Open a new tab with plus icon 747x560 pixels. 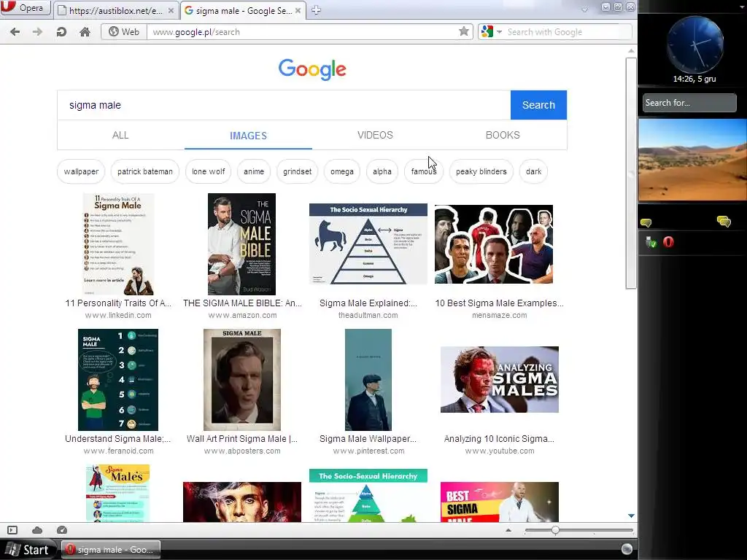click(316, 10)
